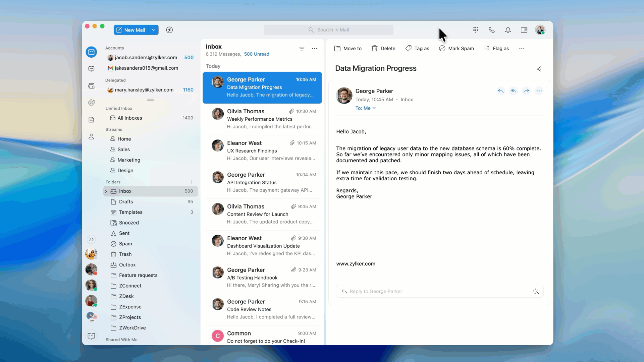Open George Parker Code Review Notes email
Image resolution: width=644 pixels, height=362 pixels.
pos(262,309)
